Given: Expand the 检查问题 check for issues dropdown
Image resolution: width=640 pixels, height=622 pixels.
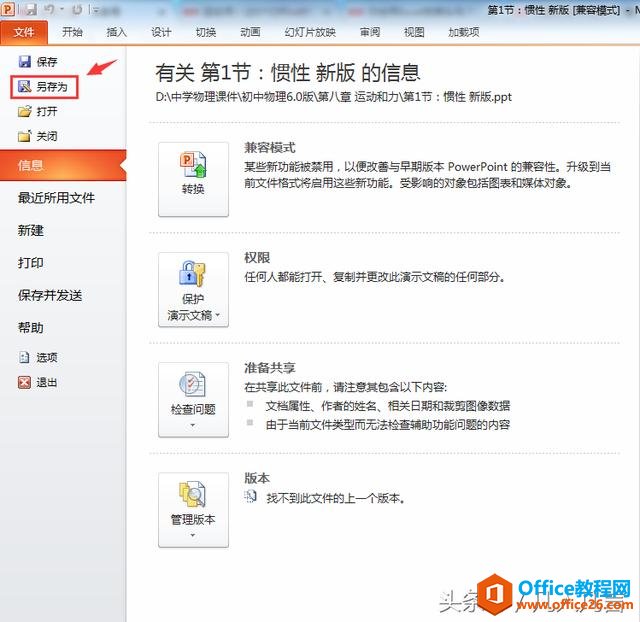Looking at the screenshot, I should 193,400.
